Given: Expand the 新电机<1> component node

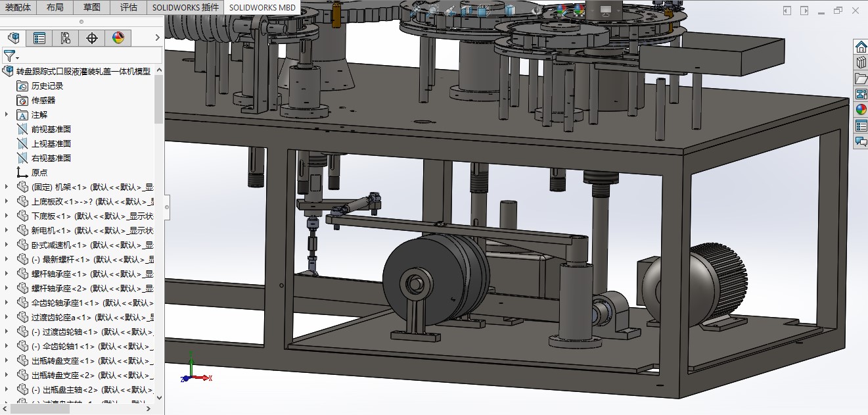Looking at the screenshot, I should coord(7,230).
